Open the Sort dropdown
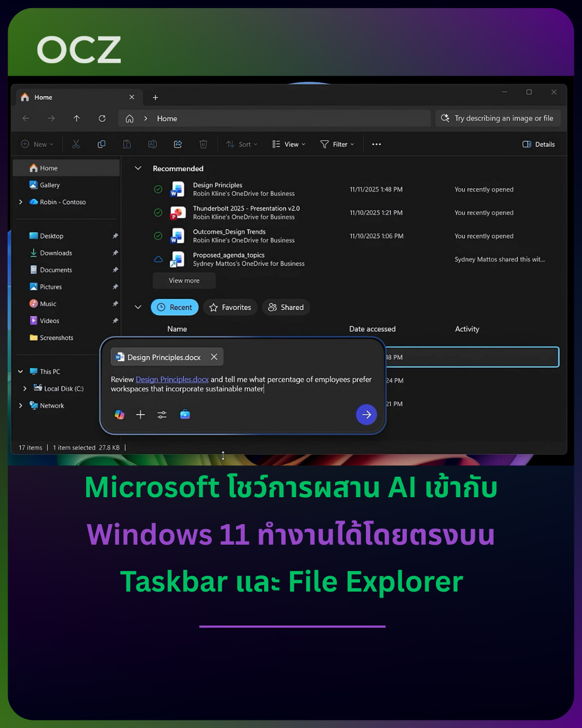This screenshot has width=582, height=728. coord(242,144)
